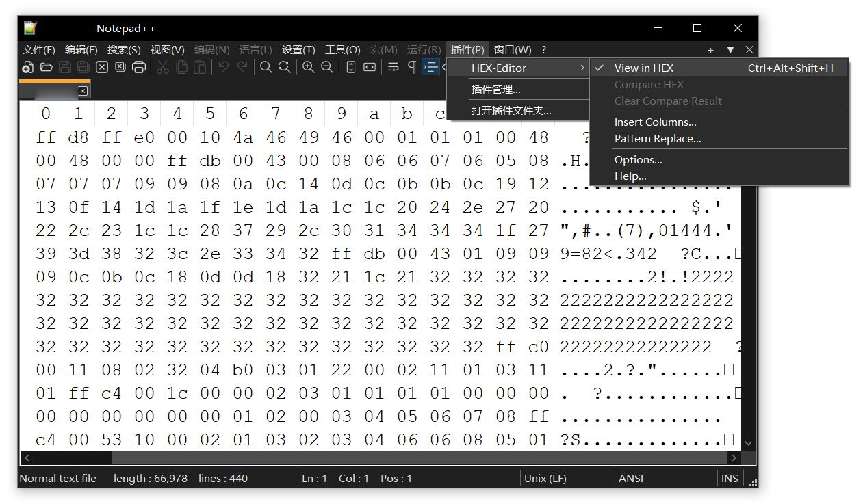Click the horizontal scrollbar left arrow
Viewport: 863px width, 504px height.
pyautogui.click(x=27, y=457)
